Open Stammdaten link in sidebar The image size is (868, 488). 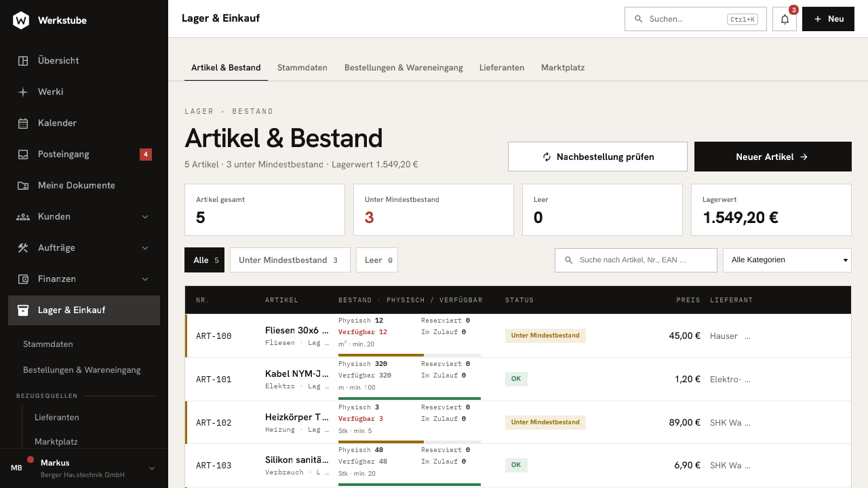coord(48,344)
